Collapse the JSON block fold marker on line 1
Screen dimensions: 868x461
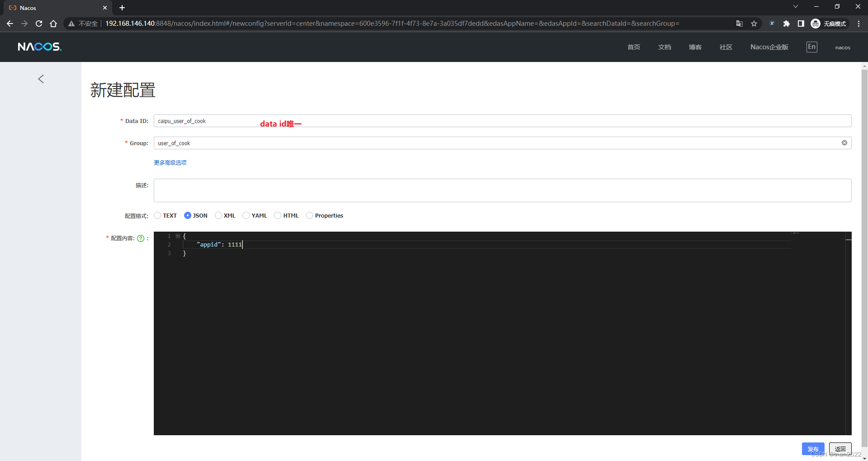pyautogui.click(x=178, y=236)
